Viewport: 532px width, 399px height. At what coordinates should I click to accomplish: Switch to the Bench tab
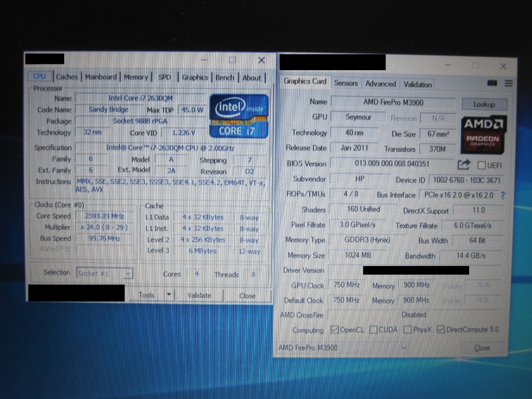coord(224,77)
